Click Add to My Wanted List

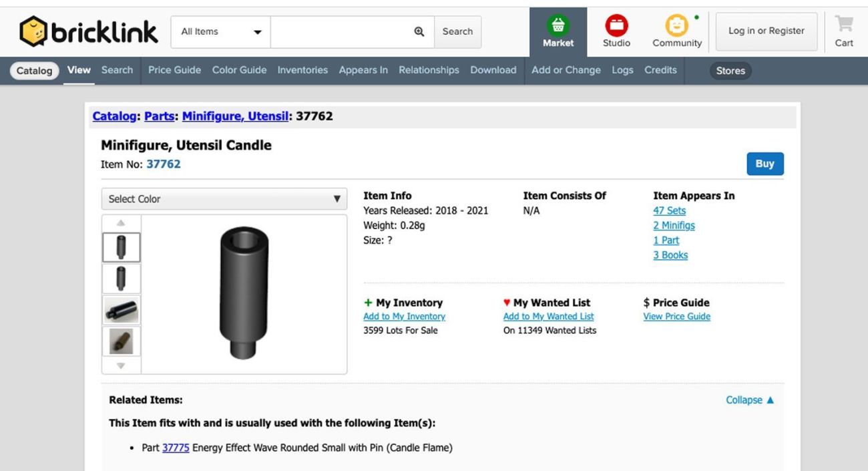point(548,317)
